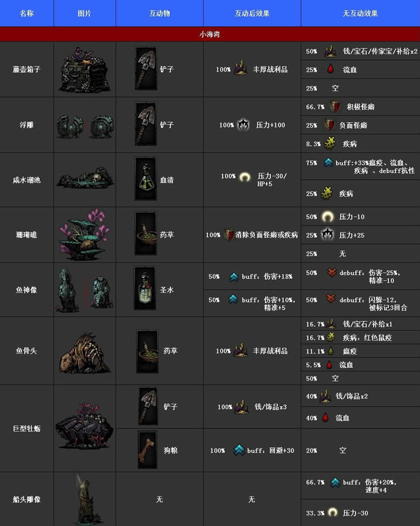Click loot icon beside 丰厚战利品 in 藤壶箱子 row
This screenshot has height=526, width=420.
240,68
